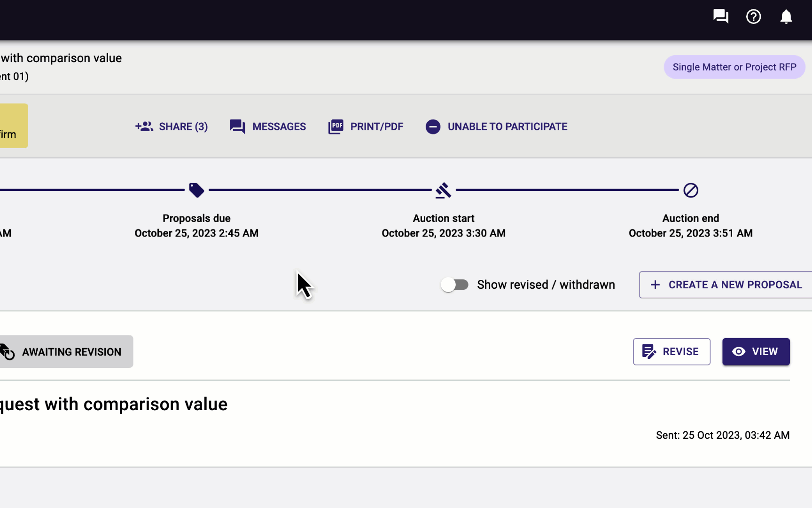Click the Proposals due date text
Screen dimensions: 812x508
[x=196, y=233]
